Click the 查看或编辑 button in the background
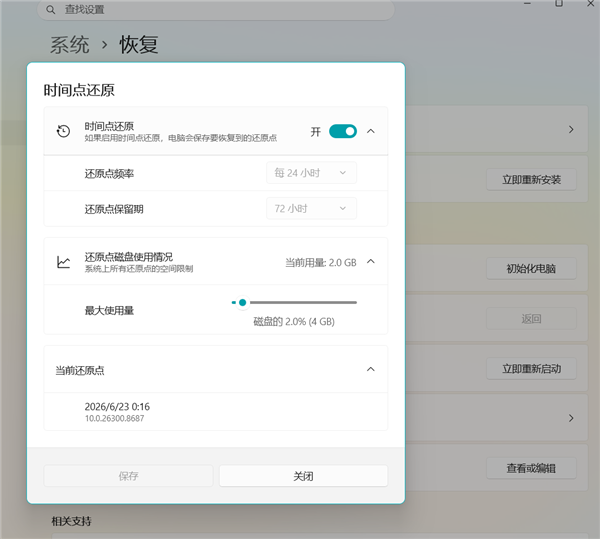Image resolution: width=600 pixels, height=539 pixels. coord(532,468)
